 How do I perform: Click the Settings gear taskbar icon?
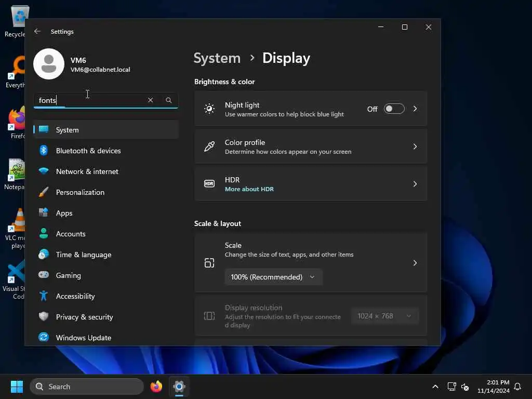click(x=179, y=387)
